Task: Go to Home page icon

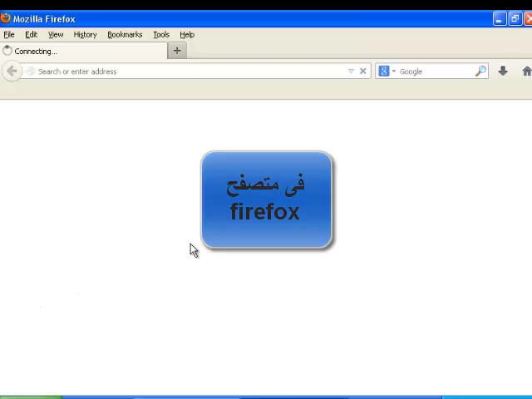Action: pyautogui.click(x=527, y=71)
